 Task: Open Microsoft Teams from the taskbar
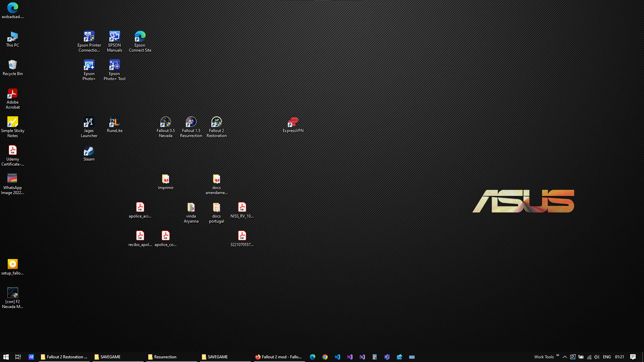coord(387,357)
